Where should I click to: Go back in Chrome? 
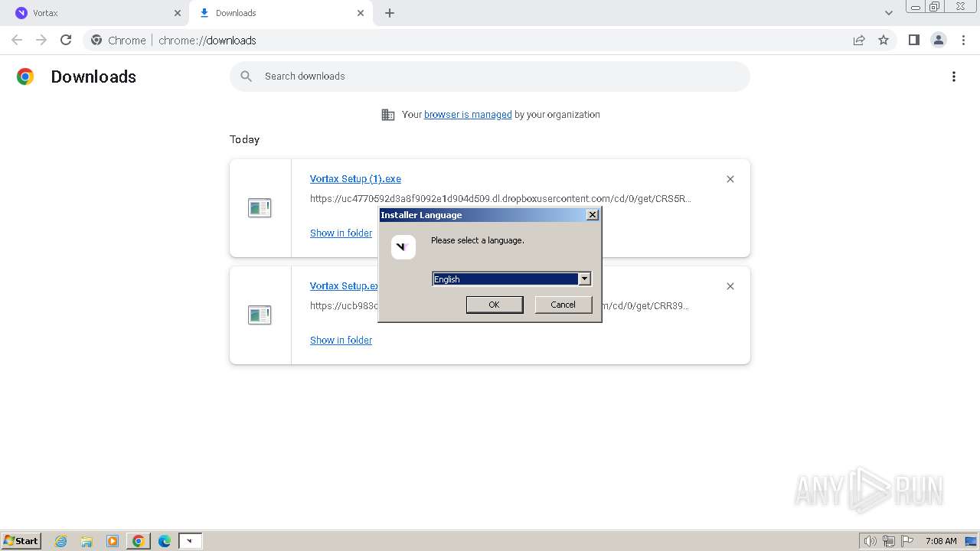point(17,40)
